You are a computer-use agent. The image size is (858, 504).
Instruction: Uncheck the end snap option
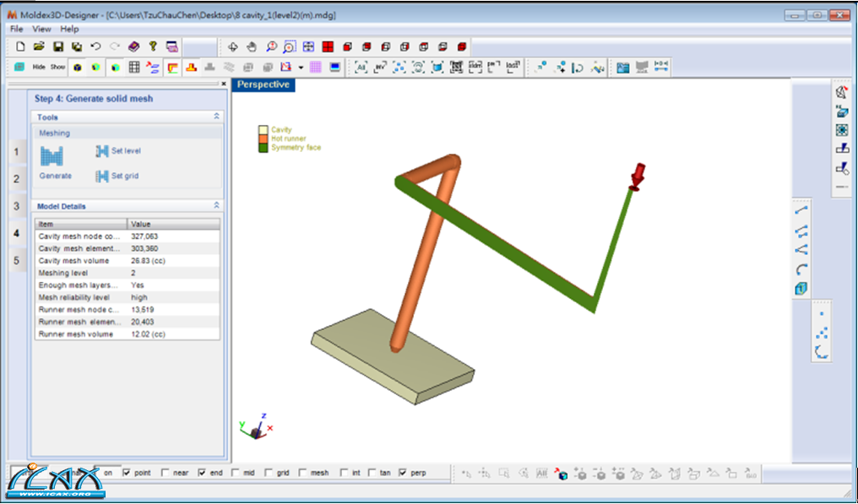pyautogui.click(x=200, y=473)
